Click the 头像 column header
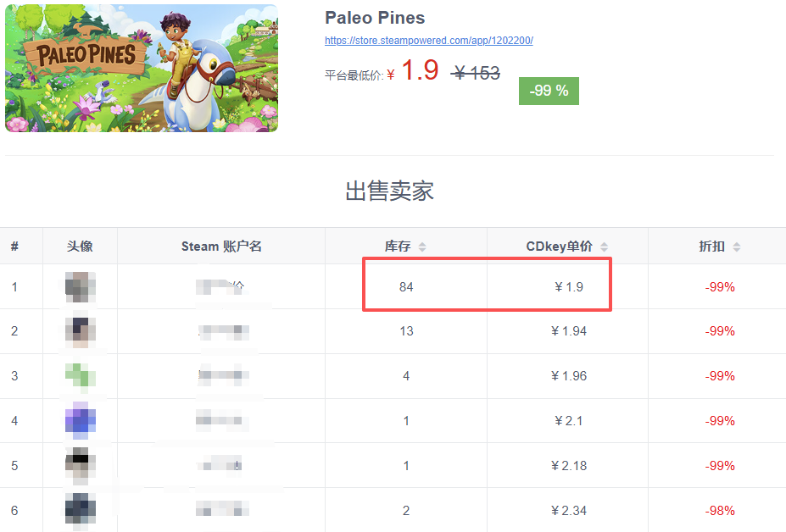This screenshot has width=786, height=532. pyautogui.click(x=80, y=247)
